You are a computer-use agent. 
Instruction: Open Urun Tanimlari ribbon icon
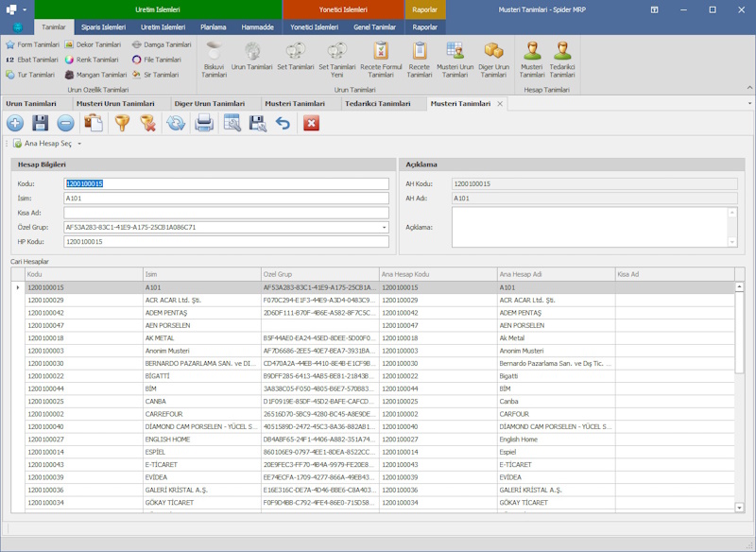pos(251,57)
